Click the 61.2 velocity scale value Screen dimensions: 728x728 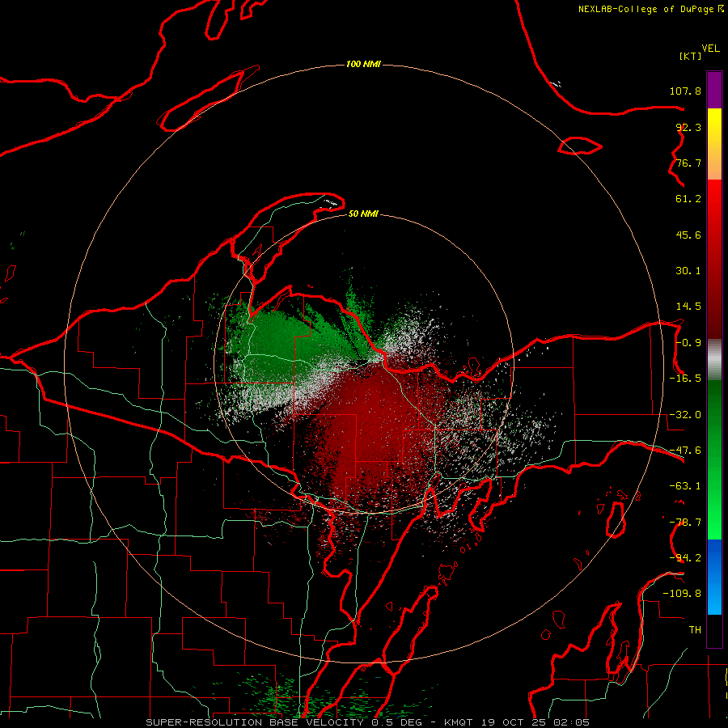click(688, 199)
